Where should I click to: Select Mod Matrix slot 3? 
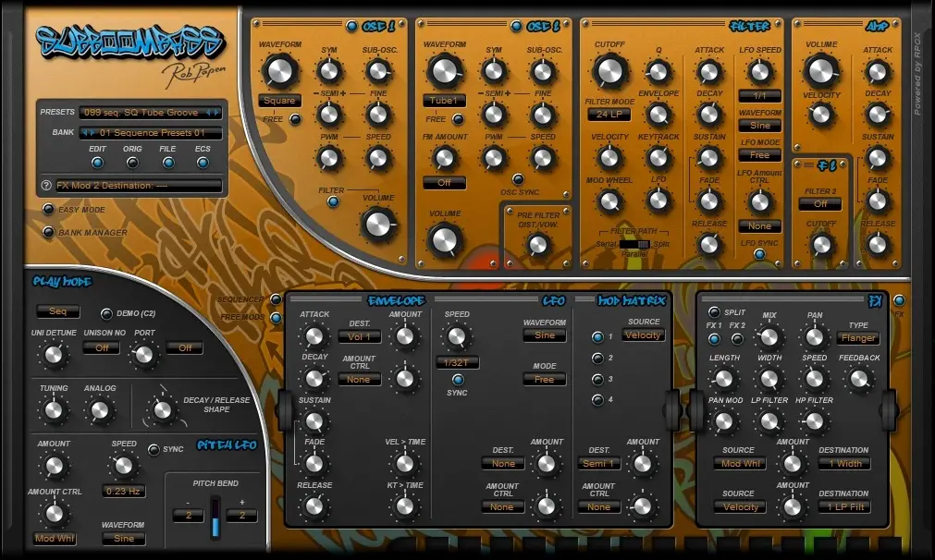[x=597, y=380]
